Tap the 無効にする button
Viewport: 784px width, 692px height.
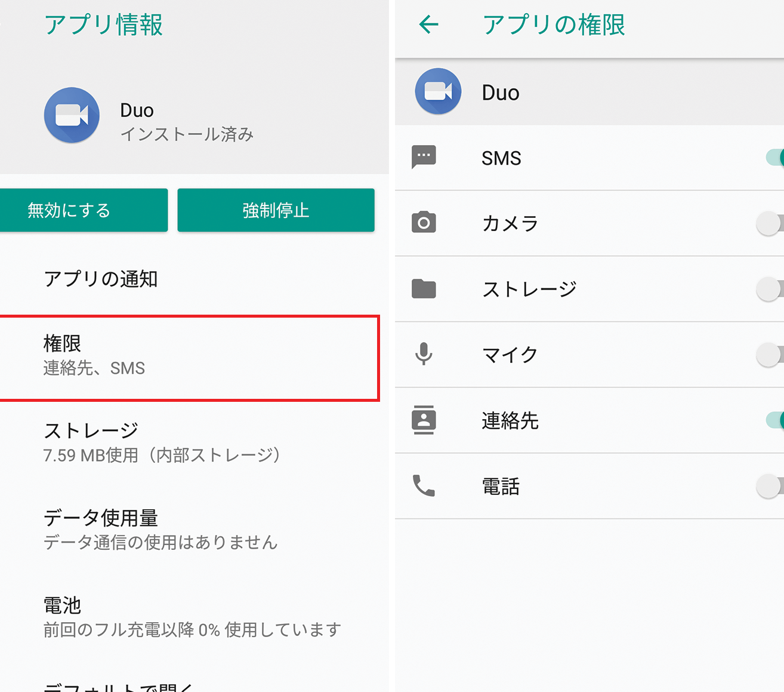(84, 210)
